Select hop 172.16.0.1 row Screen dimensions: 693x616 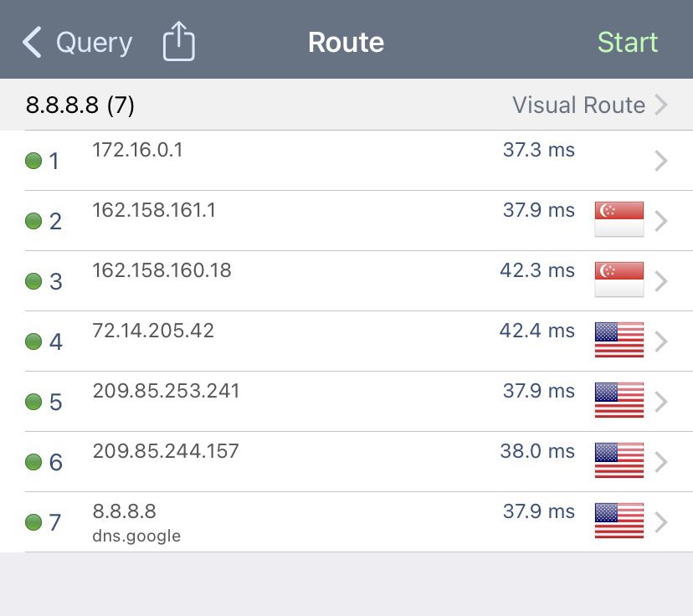tap(346, 161)
